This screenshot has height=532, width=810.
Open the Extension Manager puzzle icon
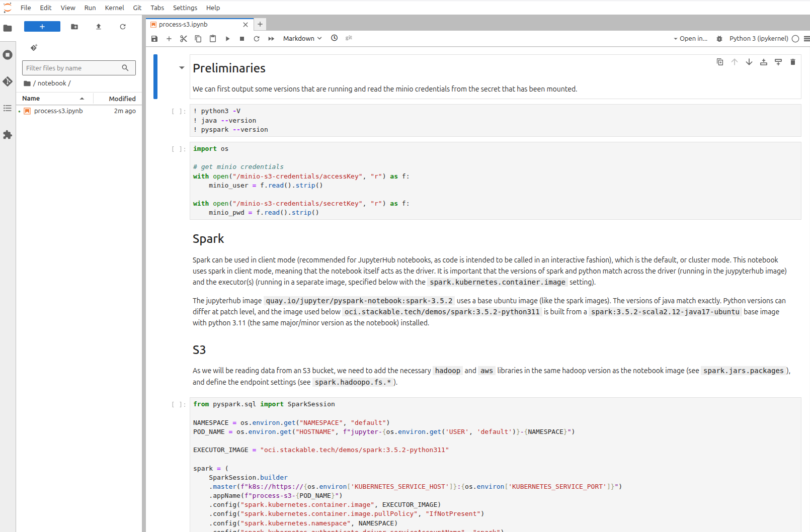[8, 135]
